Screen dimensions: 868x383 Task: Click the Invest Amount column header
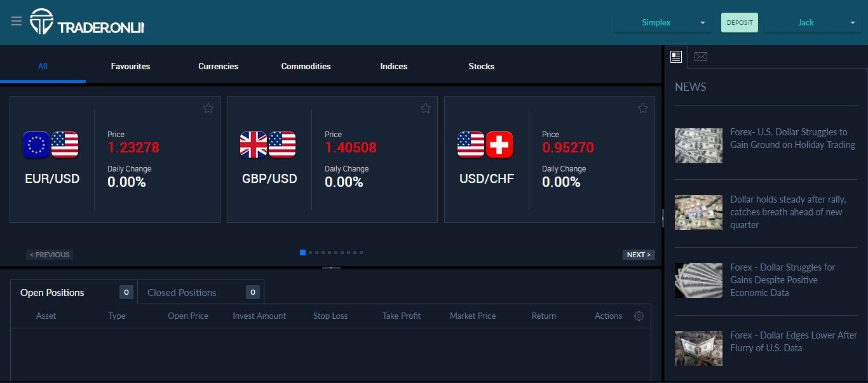pos(259,316)
